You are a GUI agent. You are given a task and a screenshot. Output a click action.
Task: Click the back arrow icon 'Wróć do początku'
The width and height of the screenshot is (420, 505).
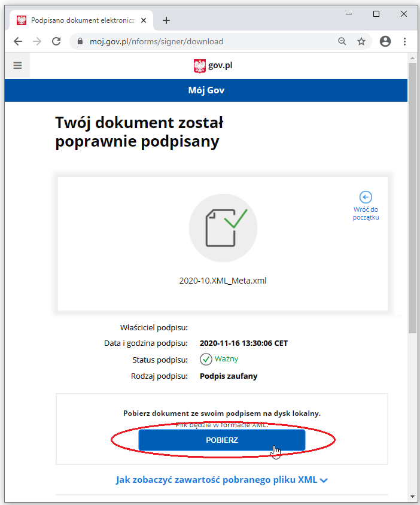pyautogui.click(x=366, y=197)
